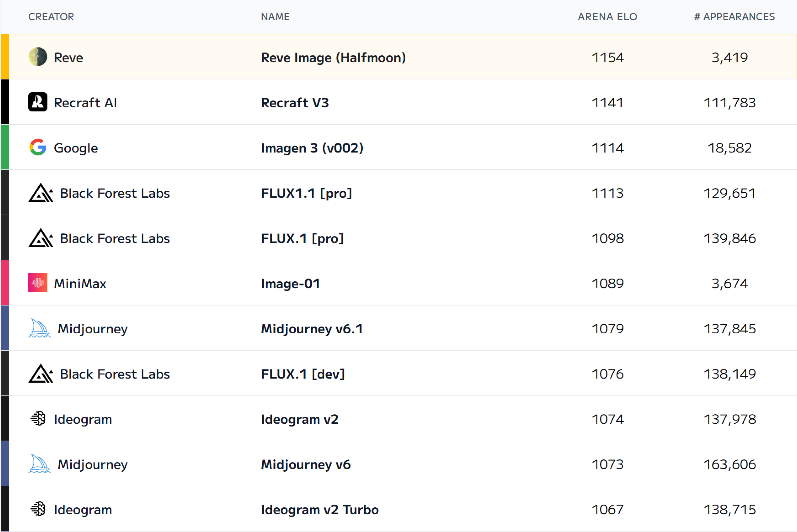Screen dimensions: 797x532
Task: Click the green color bar on Google row
Action: pyautogui.click(x=5, y=147)
